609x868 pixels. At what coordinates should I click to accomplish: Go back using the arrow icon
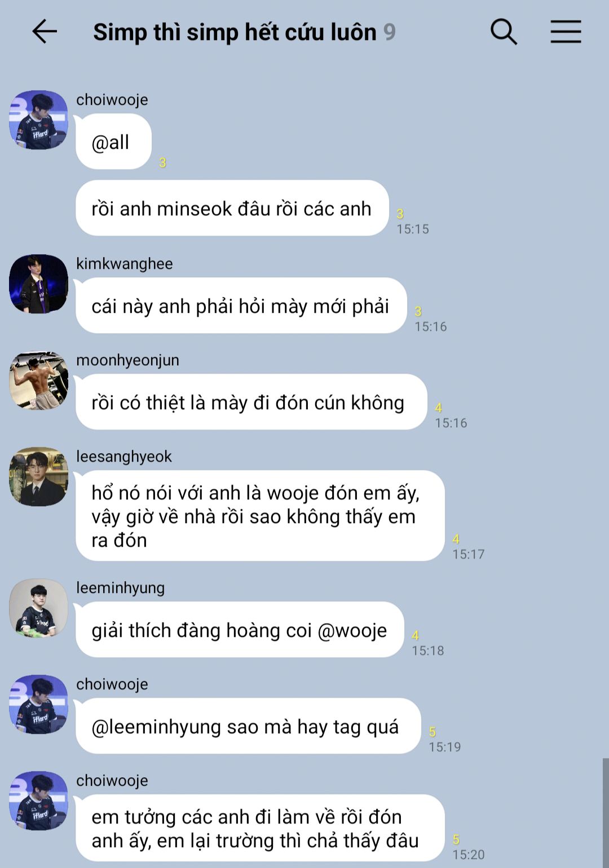pyautogui.click(x=44, y=32)
